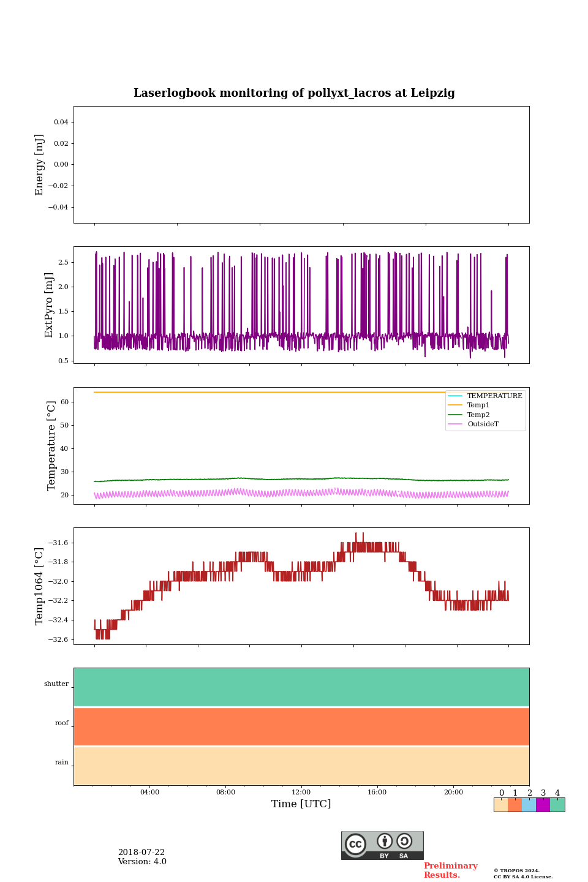Click the 40 tick on Temperature axis
The image size is (588, 882).
(65, 448)
